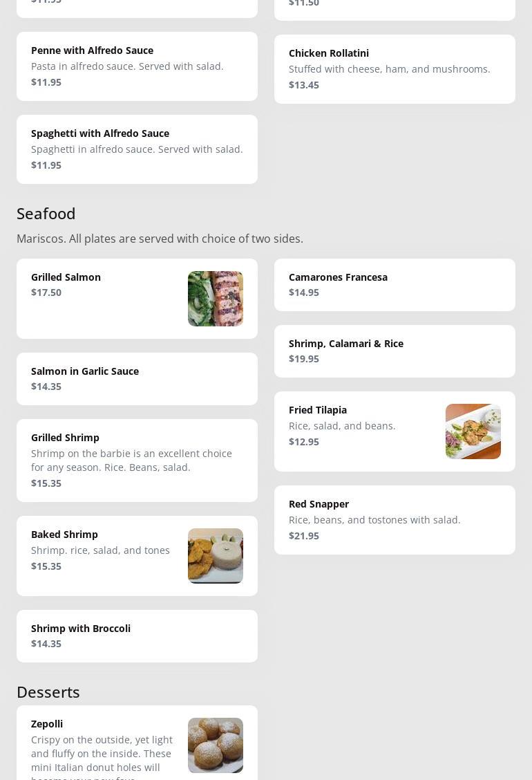View the Baked Shrimp photo
This screenshot has width=532, height=780.
(x=215, y=556)
